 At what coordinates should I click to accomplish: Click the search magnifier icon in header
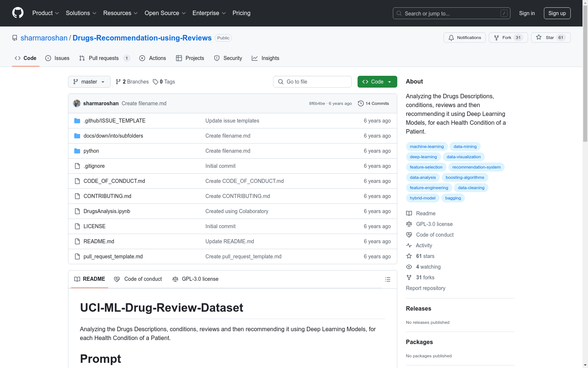pyautogui.click(x=399, y=13)
